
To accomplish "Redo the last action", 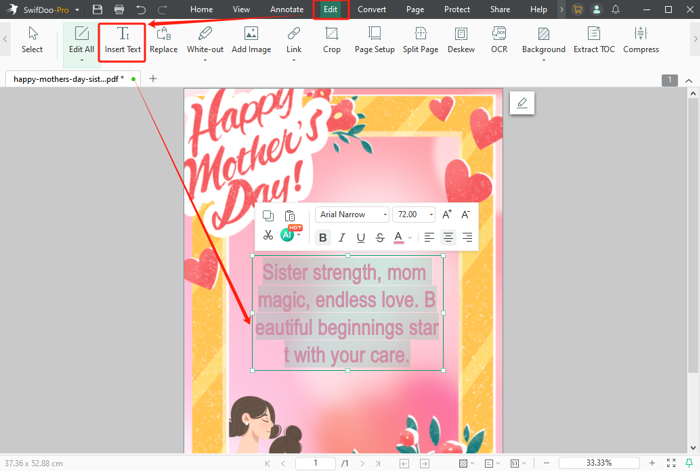I will (162, 9).
